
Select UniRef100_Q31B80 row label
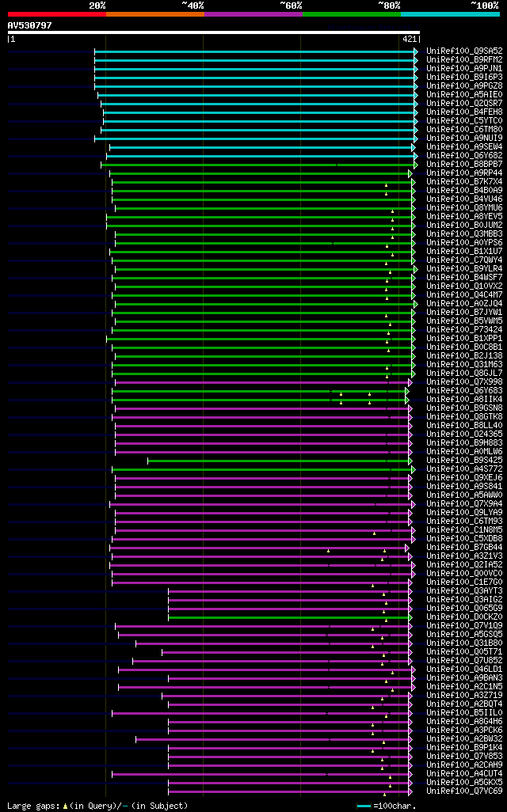pyautogui.click(x=464, y=643)
